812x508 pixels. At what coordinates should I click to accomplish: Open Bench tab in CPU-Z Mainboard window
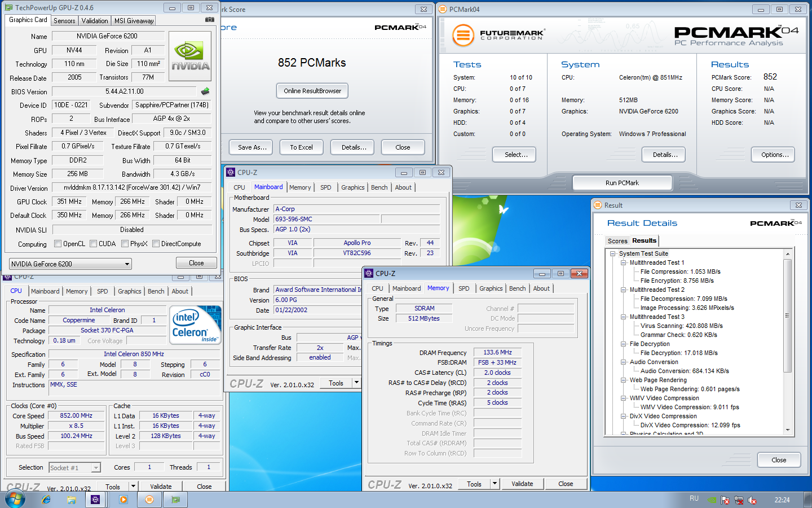point(379,187)
